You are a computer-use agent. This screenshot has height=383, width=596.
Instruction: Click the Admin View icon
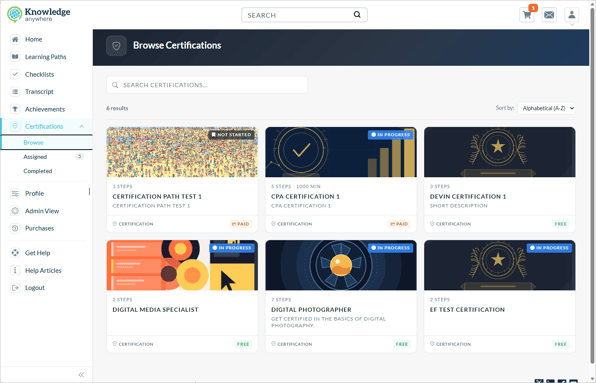[15, 211]
